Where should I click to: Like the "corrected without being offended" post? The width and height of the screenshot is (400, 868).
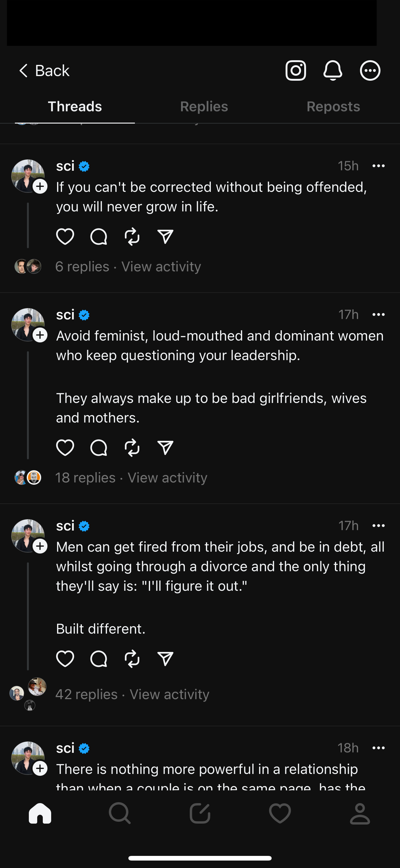[x=65, y=236]
